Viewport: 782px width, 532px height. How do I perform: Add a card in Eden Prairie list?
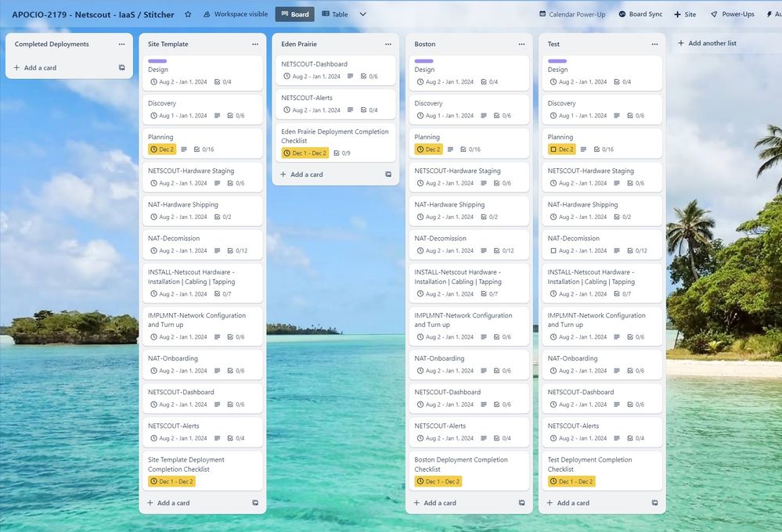[x=301, y=174]
